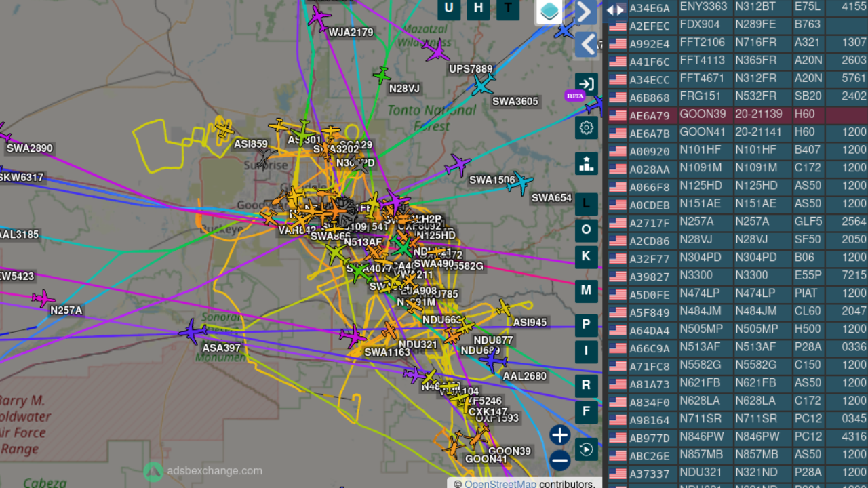Select the highlighted GOON39 table row
The width and height of the screenshot is (868, 488).
pos(737,115)
